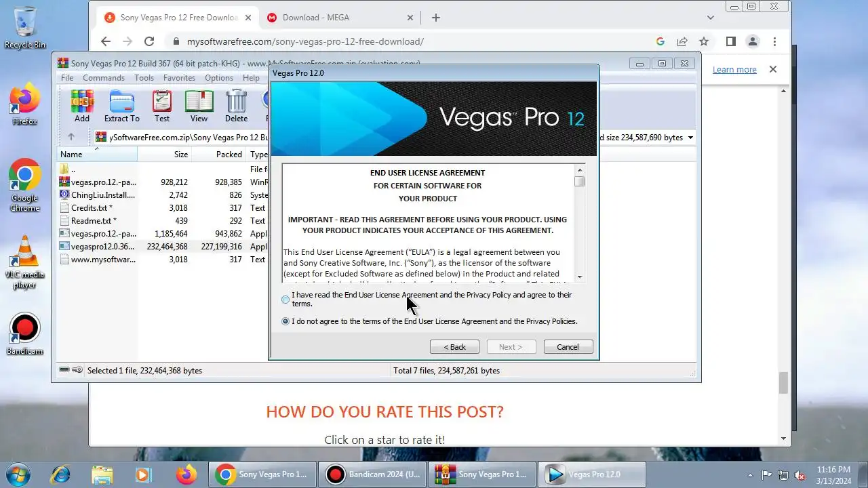Click the volume icon in system tray

[800, 475]
